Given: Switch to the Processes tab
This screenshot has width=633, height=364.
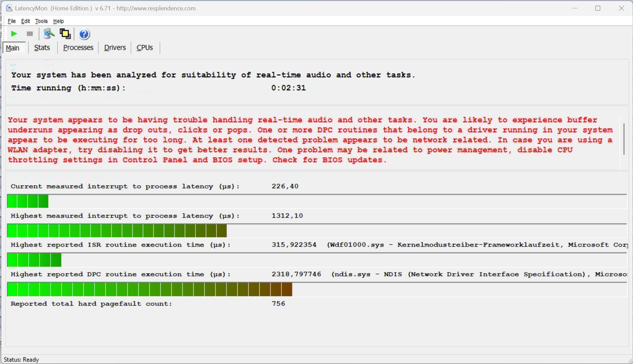Looking at the screenshot, I should click(x=78, y=48).
